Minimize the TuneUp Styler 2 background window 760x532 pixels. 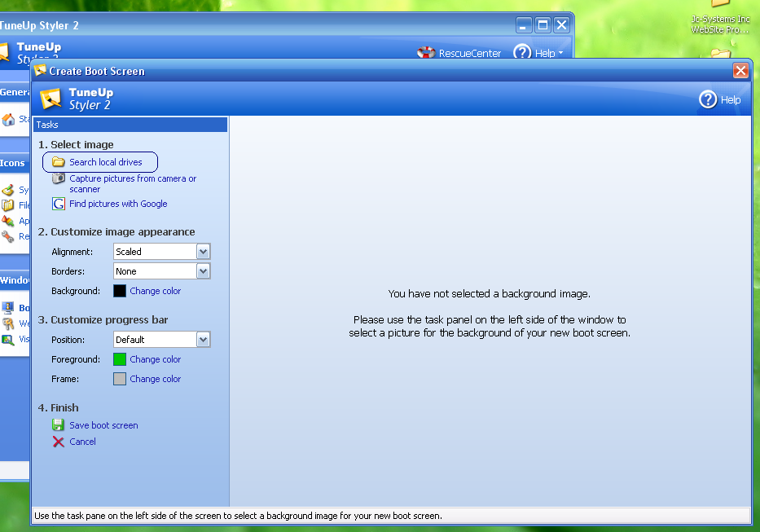(524, 24)
